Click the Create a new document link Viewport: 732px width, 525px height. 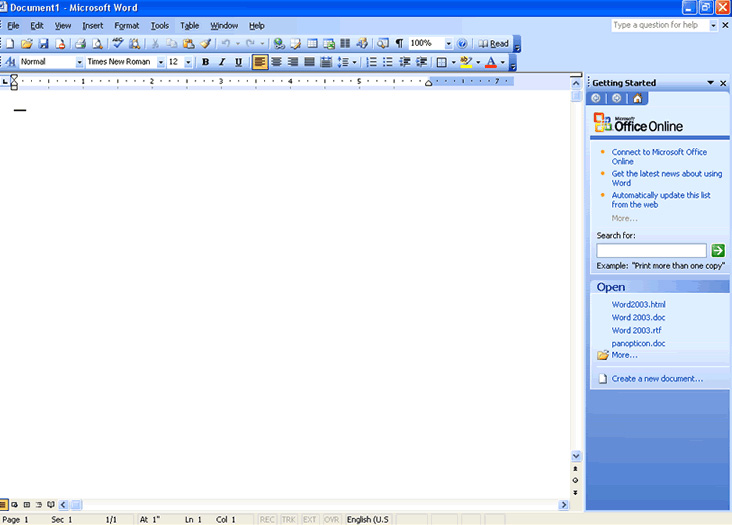click(657, 379)
